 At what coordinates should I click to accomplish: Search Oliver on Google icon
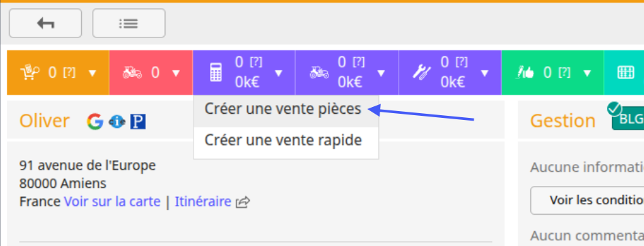95,121
